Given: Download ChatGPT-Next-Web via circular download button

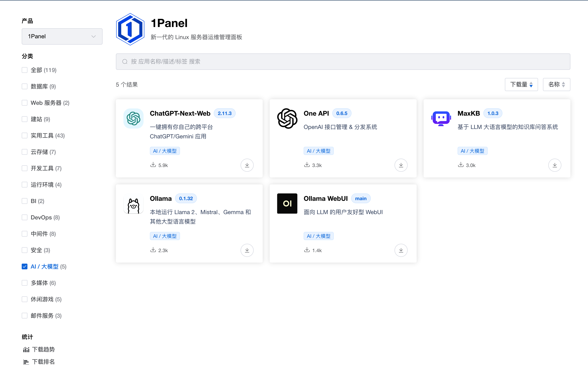Looking at the screenshot, I should (x=247, y=165).
